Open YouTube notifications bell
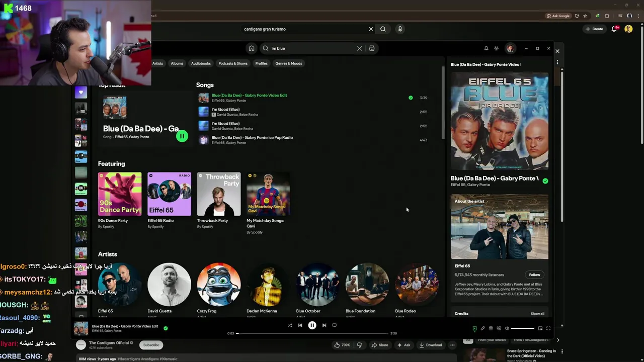The width and height of the screenshot is (644, 362). point(614,29)
